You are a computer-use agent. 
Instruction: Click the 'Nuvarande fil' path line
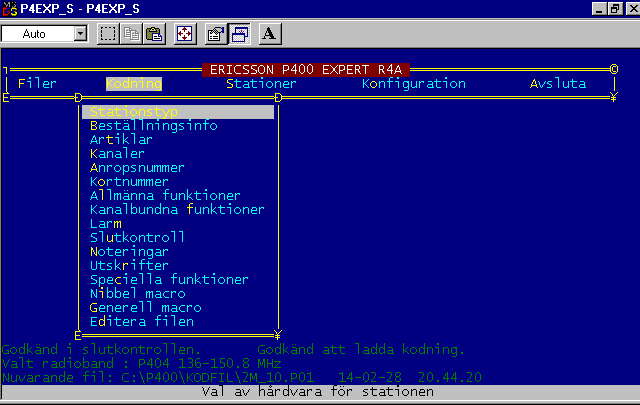coord(242,378)
